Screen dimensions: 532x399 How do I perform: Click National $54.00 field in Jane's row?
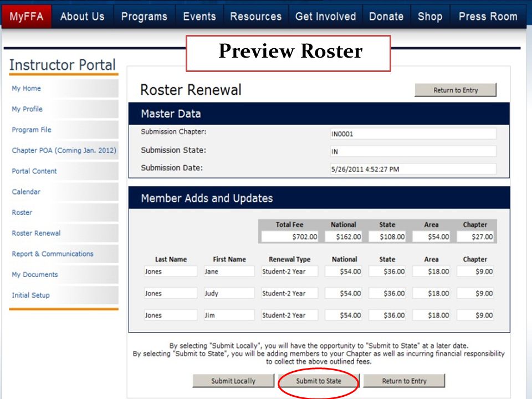[344, 272]
